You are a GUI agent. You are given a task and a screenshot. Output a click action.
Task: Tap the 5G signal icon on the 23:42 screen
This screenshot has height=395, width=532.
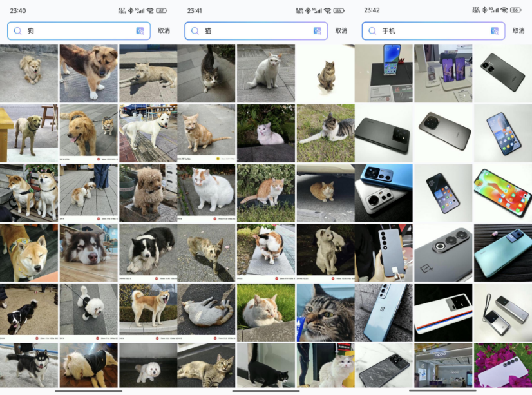coord(494,10)
